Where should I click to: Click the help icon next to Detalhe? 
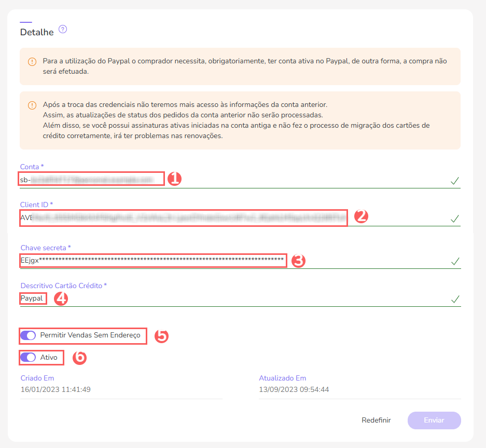[x=63, y=29]
